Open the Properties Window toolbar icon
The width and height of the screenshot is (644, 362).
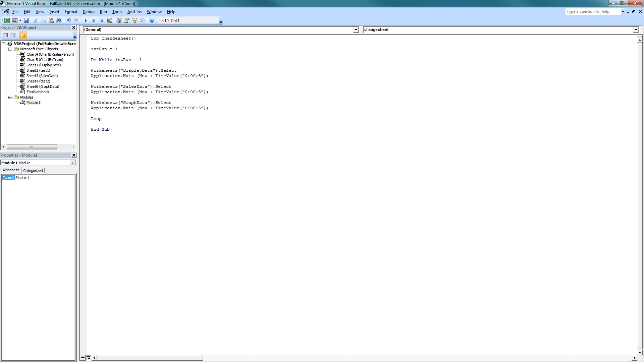click(x=127, y=21)
